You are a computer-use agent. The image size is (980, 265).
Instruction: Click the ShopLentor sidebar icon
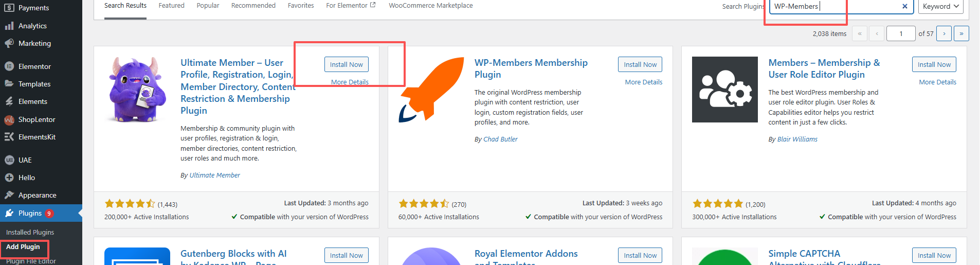click(9, 119)
